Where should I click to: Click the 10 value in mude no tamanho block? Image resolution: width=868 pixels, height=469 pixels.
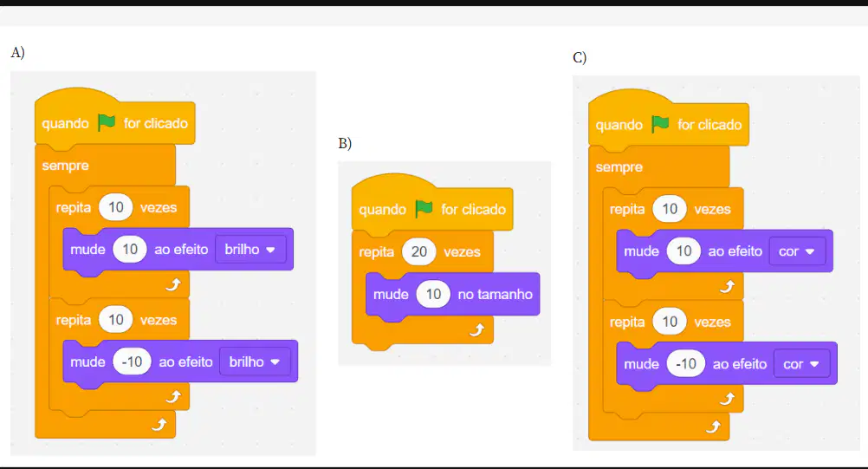(433, 294)
